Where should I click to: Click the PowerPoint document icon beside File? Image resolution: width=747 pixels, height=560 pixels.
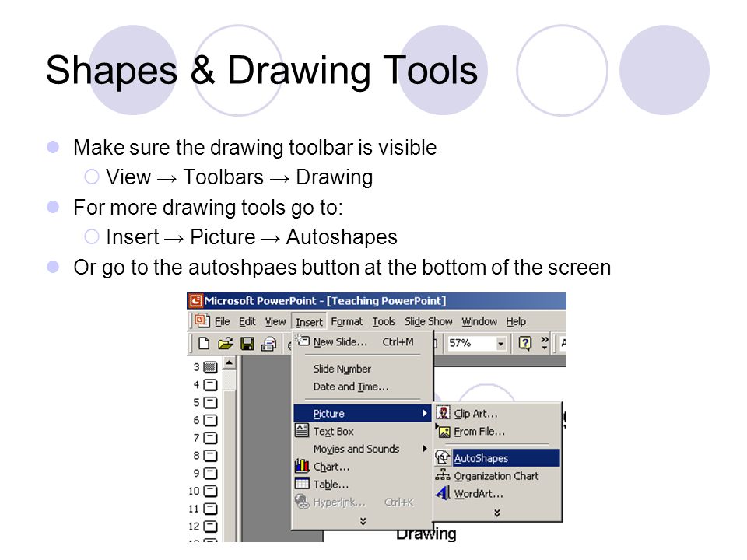202,321
